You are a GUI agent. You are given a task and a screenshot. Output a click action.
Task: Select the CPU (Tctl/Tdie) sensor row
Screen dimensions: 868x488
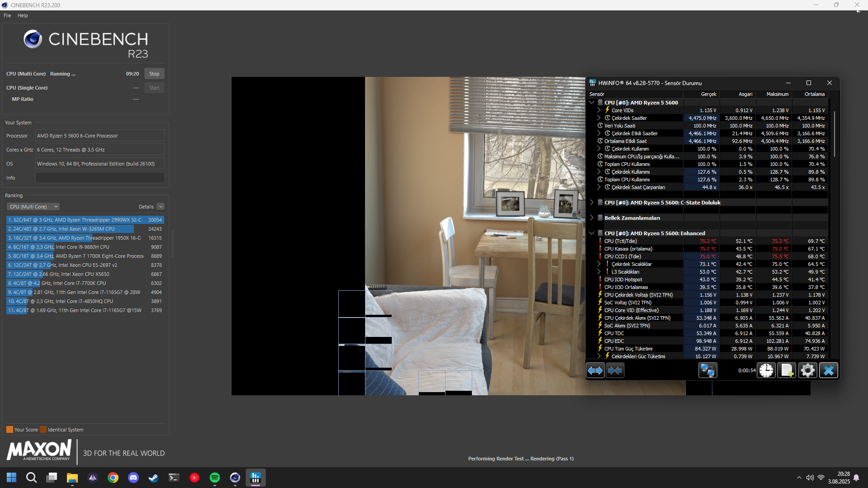click(708, 241)
